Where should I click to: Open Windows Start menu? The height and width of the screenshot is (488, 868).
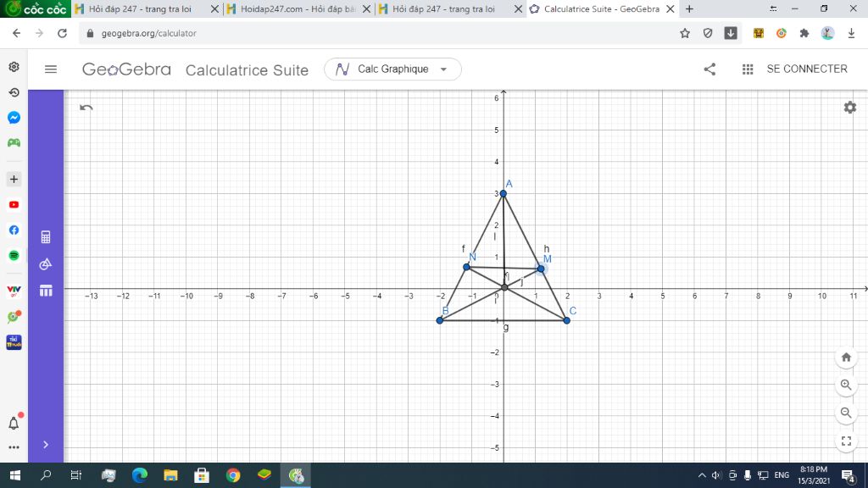coord(15,475)
